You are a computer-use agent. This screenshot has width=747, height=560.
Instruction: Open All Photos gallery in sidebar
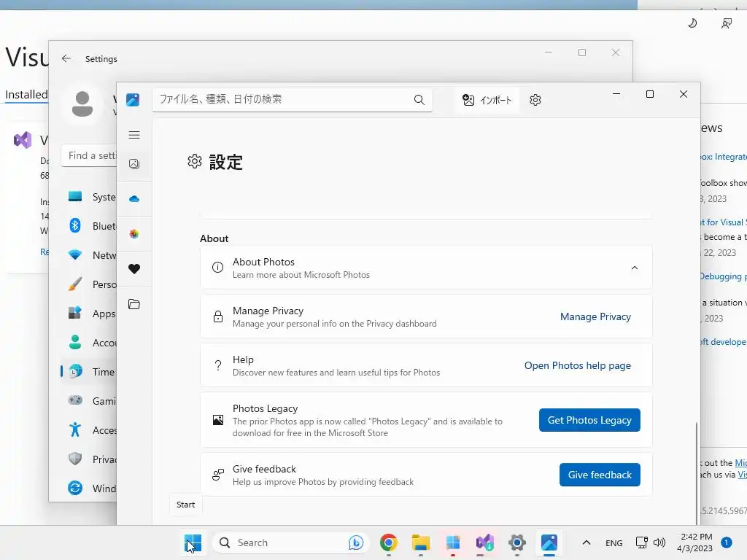click(134, 164)
